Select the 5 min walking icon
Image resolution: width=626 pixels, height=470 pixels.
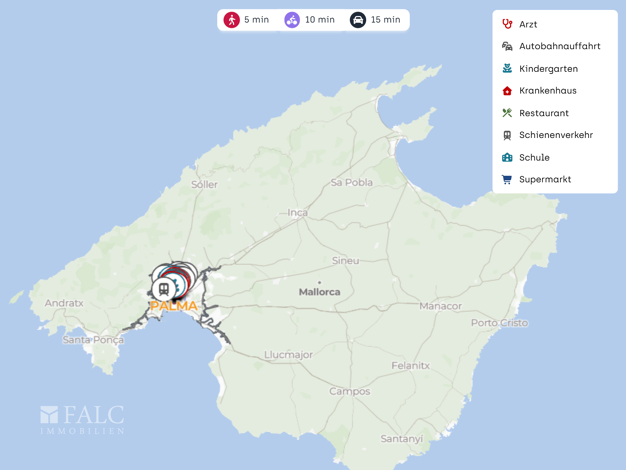[232, 20]
